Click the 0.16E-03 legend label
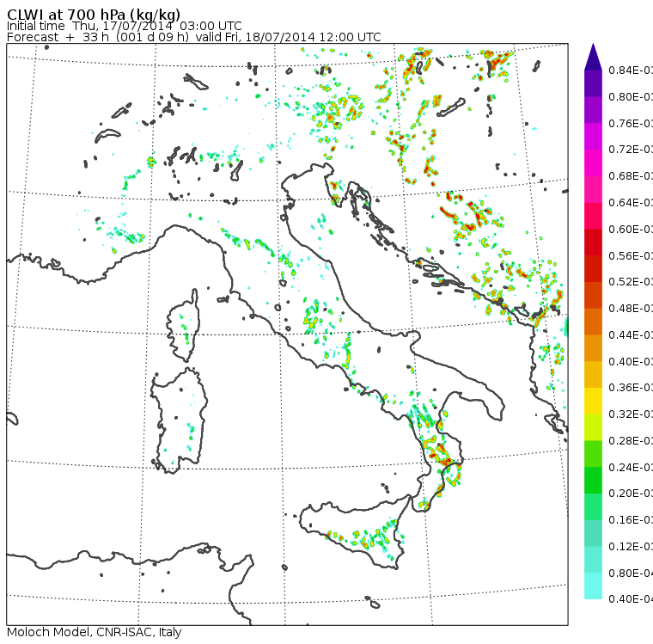The height and width of the screenshot is (644, 653). 631,520
